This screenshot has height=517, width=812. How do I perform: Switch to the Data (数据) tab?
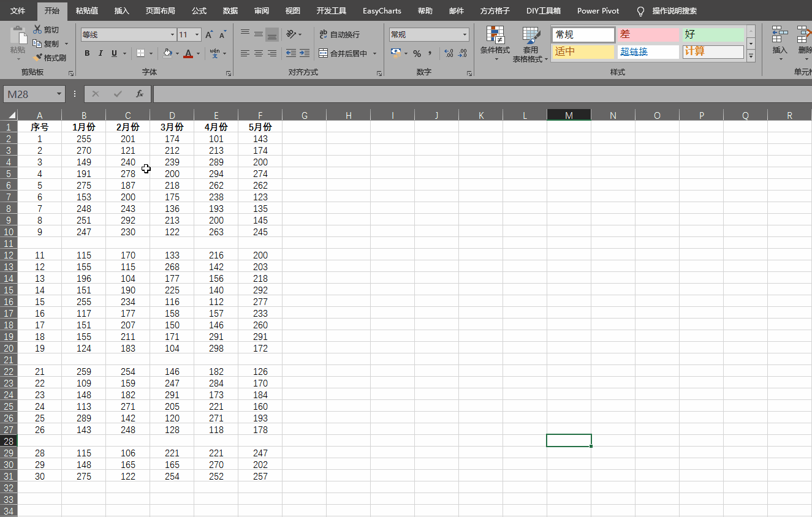(230, 11)
